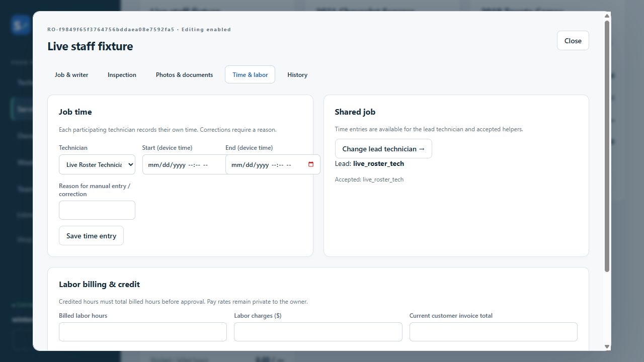Save the time entry
644x362 pixels.
[91, 236]
